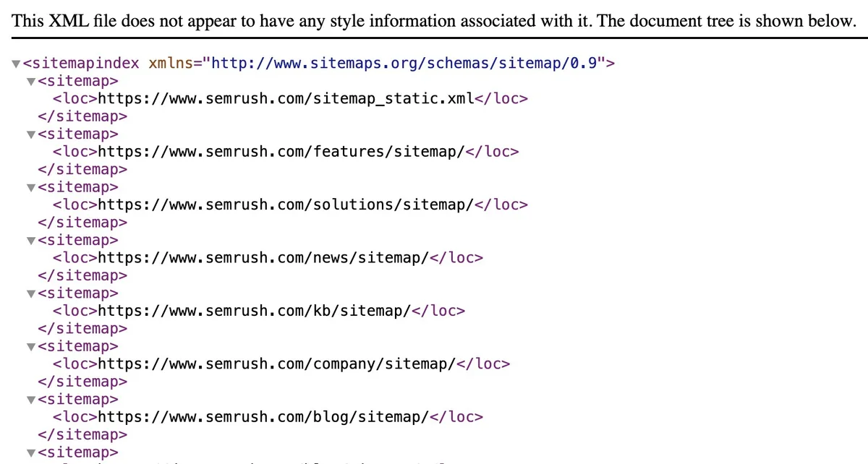Image resolution: width=868 pixels, height=464 pixels.
Task: Collapse the sitemap node for features sitemap
Action: (x=30, y=134)
